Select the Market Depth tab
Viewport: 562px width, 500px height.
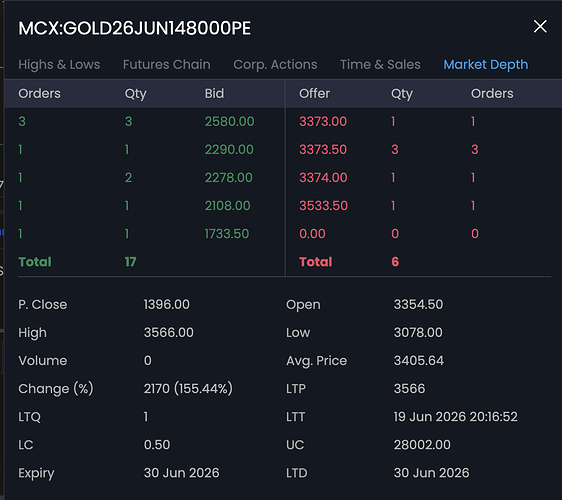click(x=486, y=65)
